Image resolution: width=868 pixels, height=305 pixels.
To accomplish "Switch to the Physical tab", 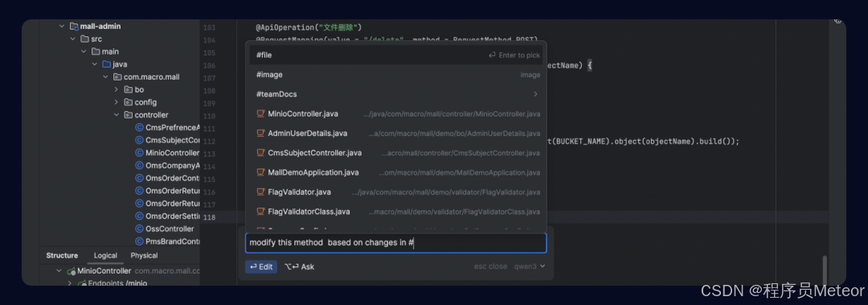I will pyautogui.click(x=144, y=256).
